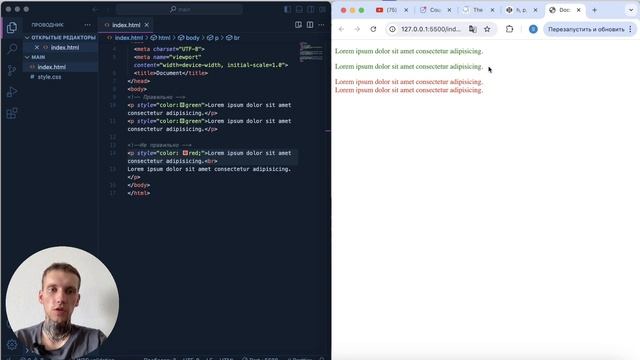Split the editor to the right

point(310,25)
